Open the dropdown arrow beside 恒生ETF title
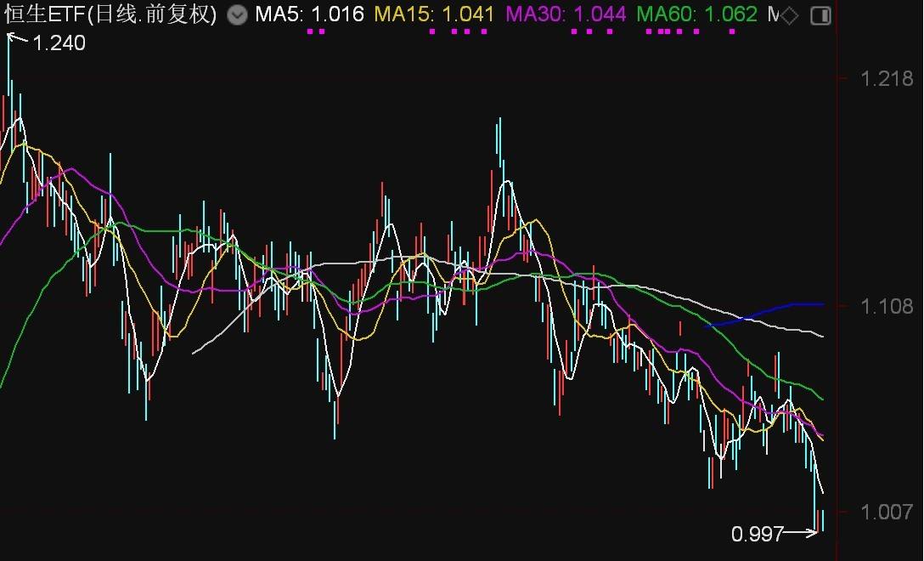The width and height of the screenshot is (924, 561). [237, 14]
